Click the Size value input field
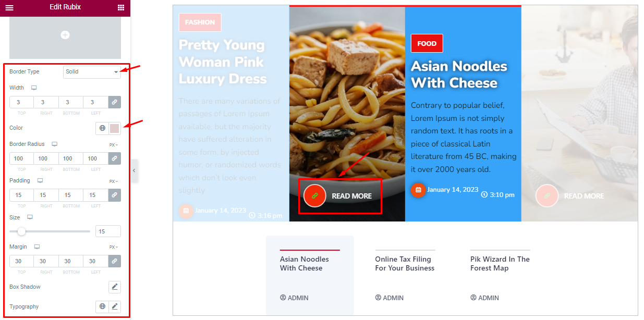This screenshot has width=644, height=320. (x=108, y=231)
